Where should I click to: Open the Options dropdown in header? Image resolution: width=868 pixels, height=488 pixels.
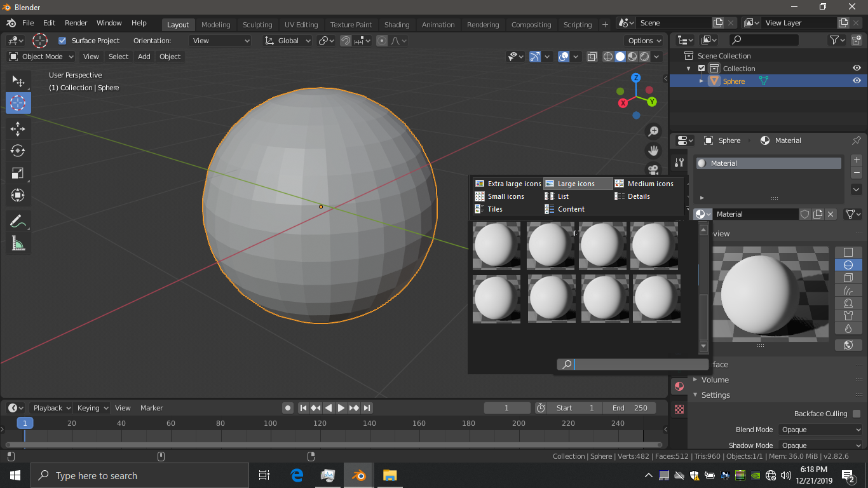(644, 41)
